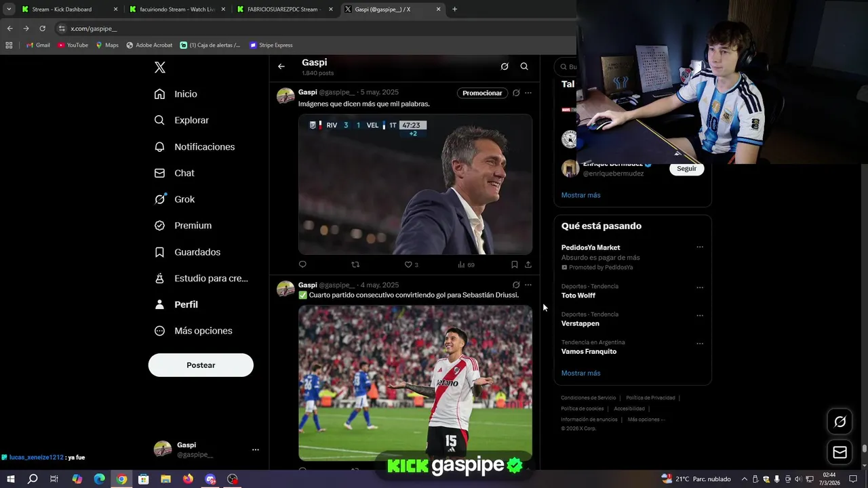
Task: Open floating Grok button
Action: [840, 422]
